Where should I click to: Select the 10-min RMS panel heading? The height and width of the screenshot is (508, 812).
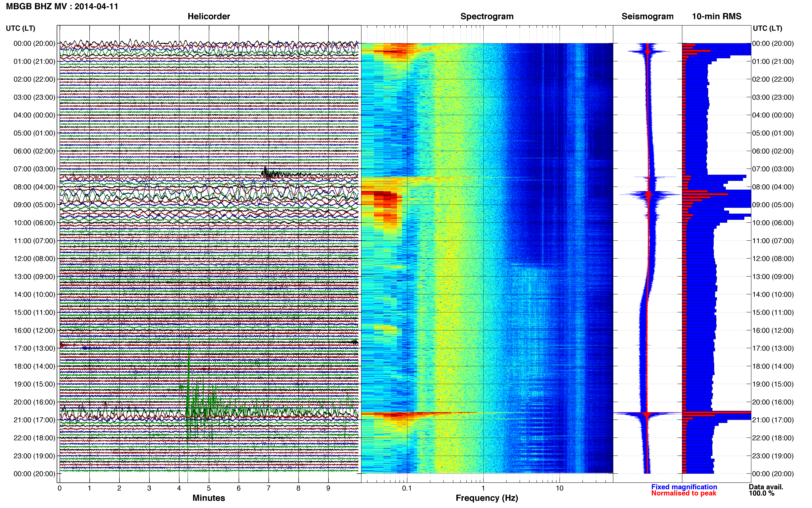[x=716, y=16]
